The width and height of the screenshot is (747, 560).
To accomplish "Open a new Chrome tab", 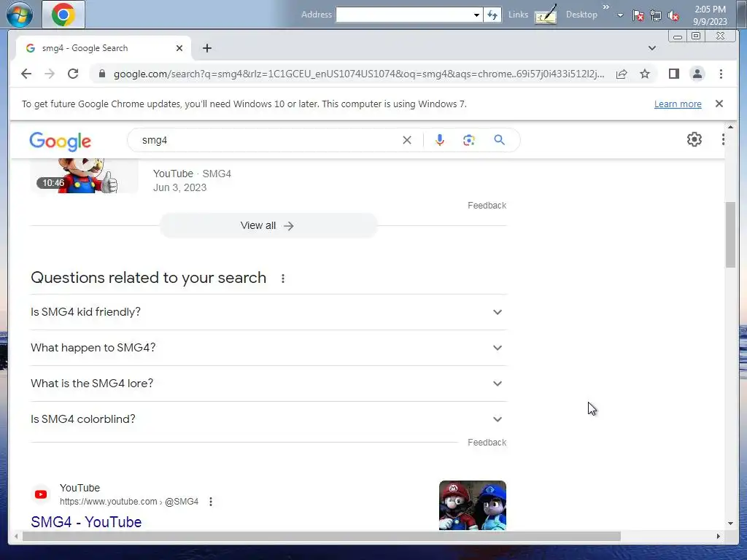I will tap(206, 48).
